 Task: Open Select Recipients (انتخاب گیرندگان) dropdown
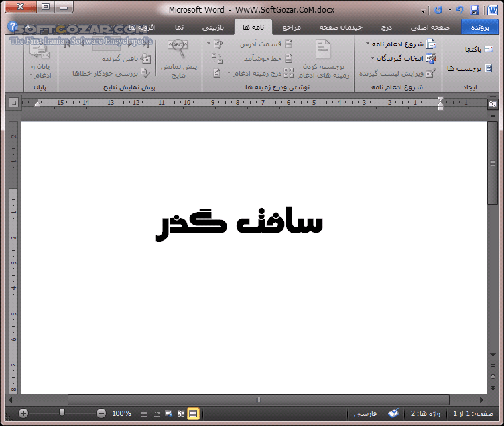click(x=403, y=58)
